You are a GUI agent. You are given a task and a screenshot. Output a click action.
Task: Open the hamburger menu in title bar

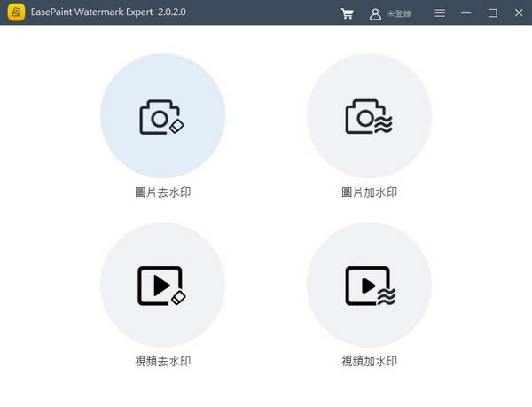pyautogui.click(x=440, y=13)
